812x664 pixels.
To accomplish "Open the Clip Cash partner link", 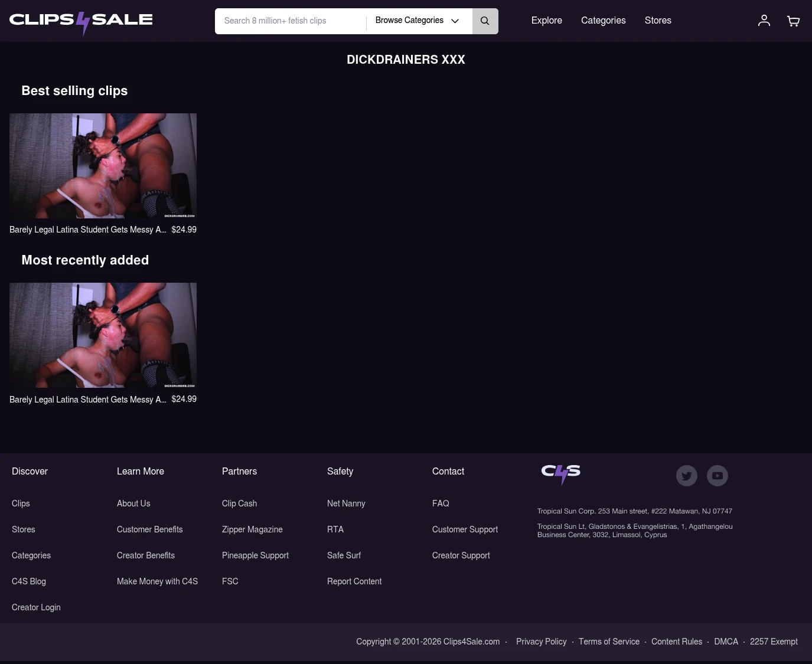I will [240, 503].
